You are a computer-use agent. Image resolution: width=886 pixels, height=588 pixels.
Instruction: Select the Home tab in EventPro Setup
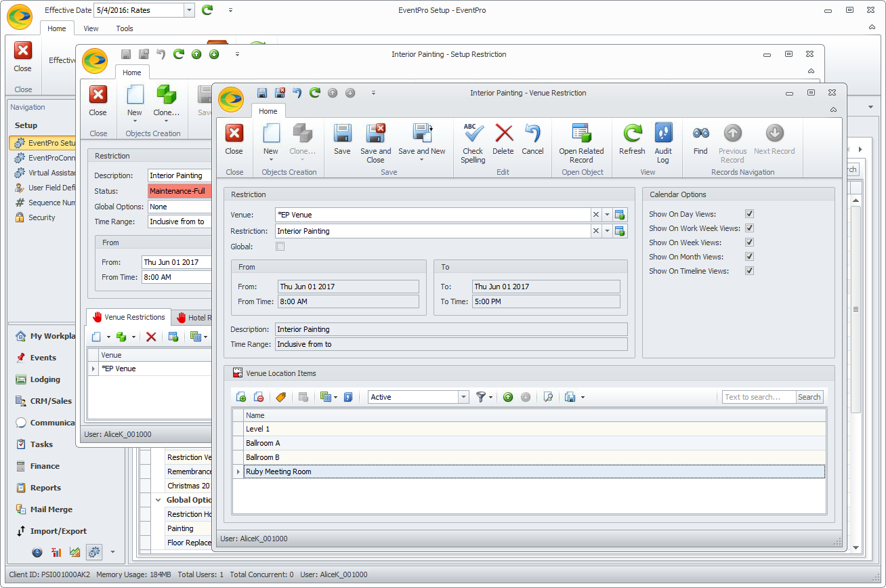click(57, 28)
